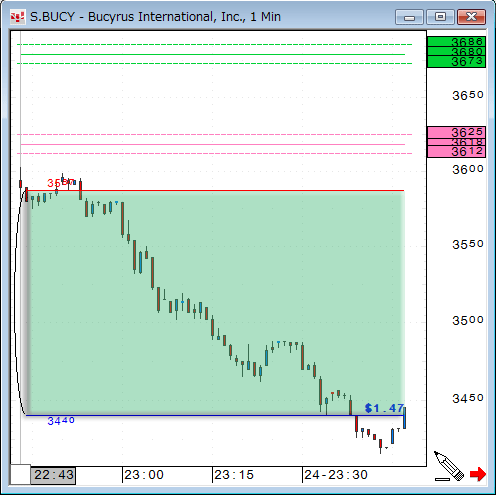Click the S.BUCY Bucyrus International title text
496x495 pixels.
coord(155,17)
